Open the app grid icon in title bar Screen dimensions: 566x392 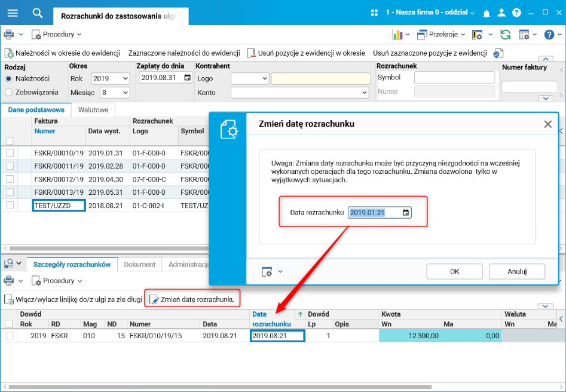click(x=374, y=13)
